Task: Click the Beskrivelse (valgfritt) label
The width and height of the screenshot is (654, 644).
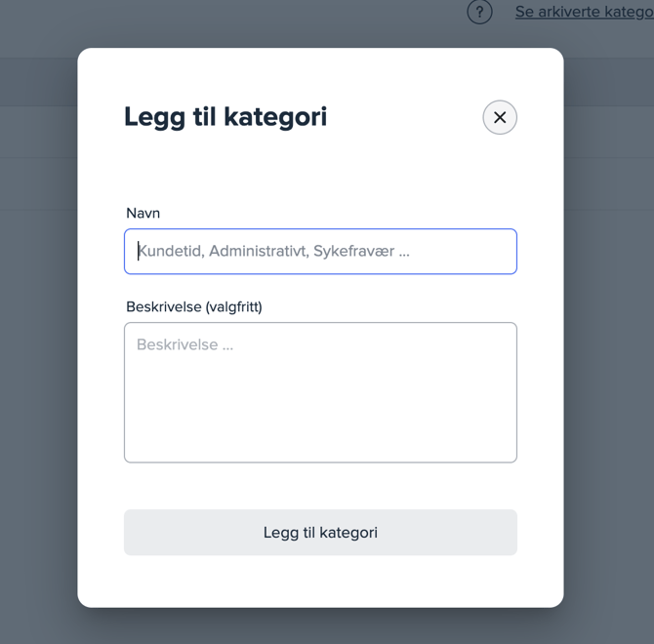Action: (194, 306)
